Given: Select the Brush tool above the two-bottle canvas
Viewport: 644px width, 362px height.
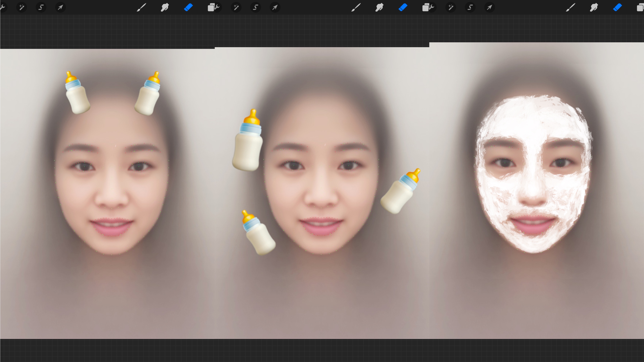Looking at the screenshot, I should [x=142, y=8].
